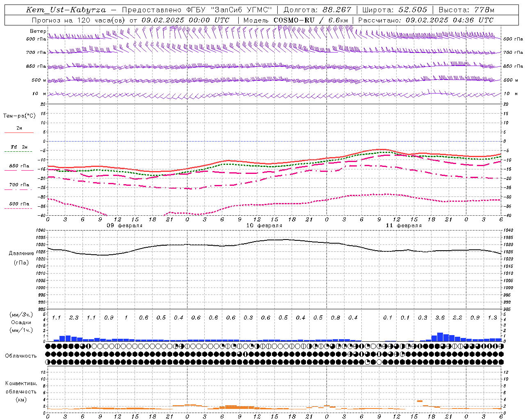The height and width of the screenshot is (420, 525).
Task: Click the Рассчитано: 09.02.2025 04:36 UTC timestamp
Action: (426, 20)
